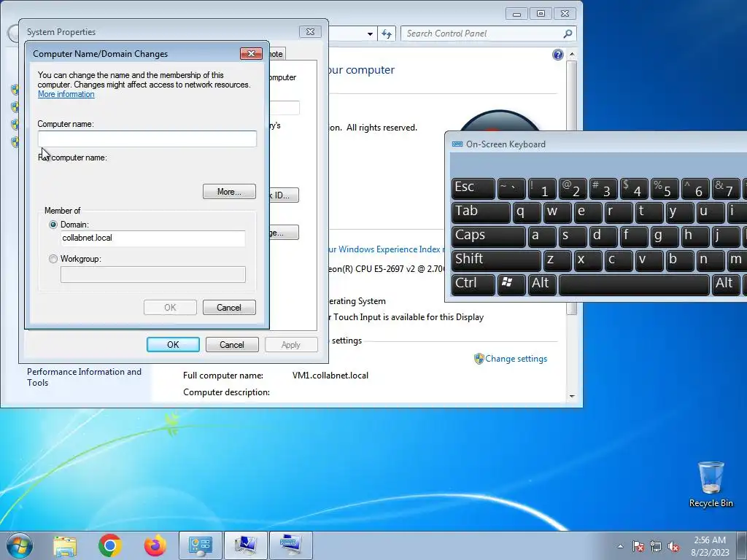Launch Windows Explorer from the taskbar
Image resolution: width=747 pixels, height=560 pixels.
tap(65, 545)
